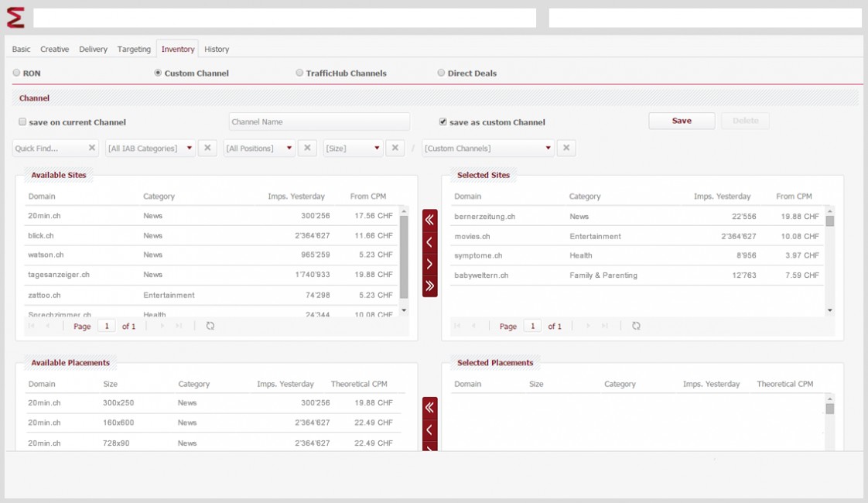Sort Selected Sites by Category column
The width and height of the screenshot is (868, 503).
click(x=585, y=196)
